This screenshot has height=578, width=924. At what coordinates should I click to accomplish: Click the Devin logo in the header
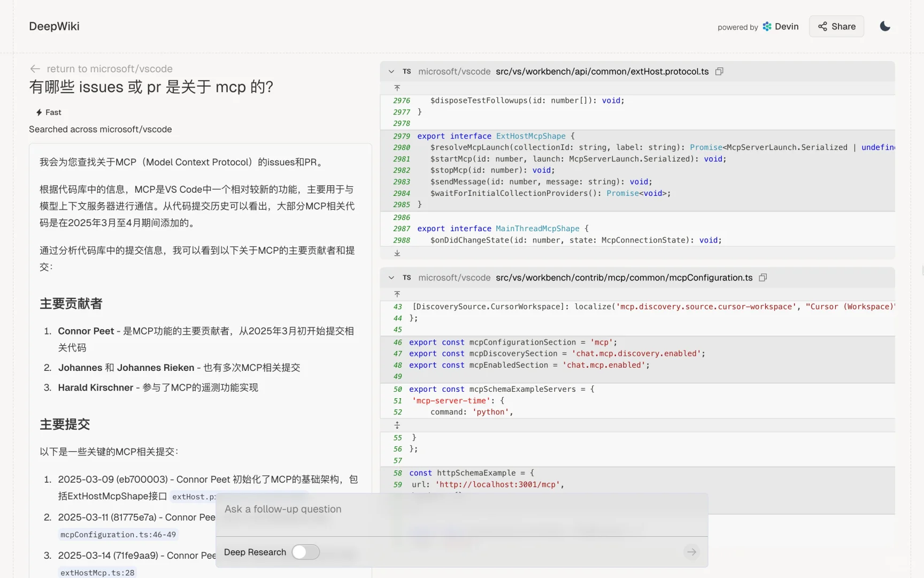766,26
